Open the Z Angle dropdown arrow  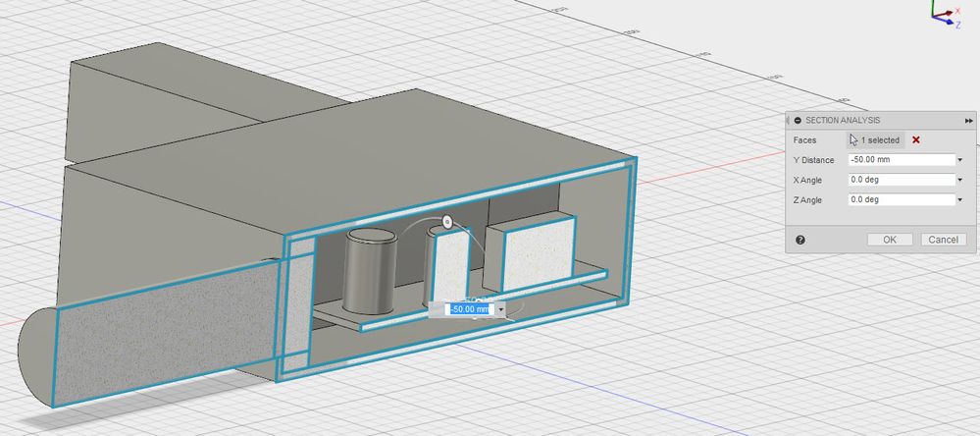point(960,200)
